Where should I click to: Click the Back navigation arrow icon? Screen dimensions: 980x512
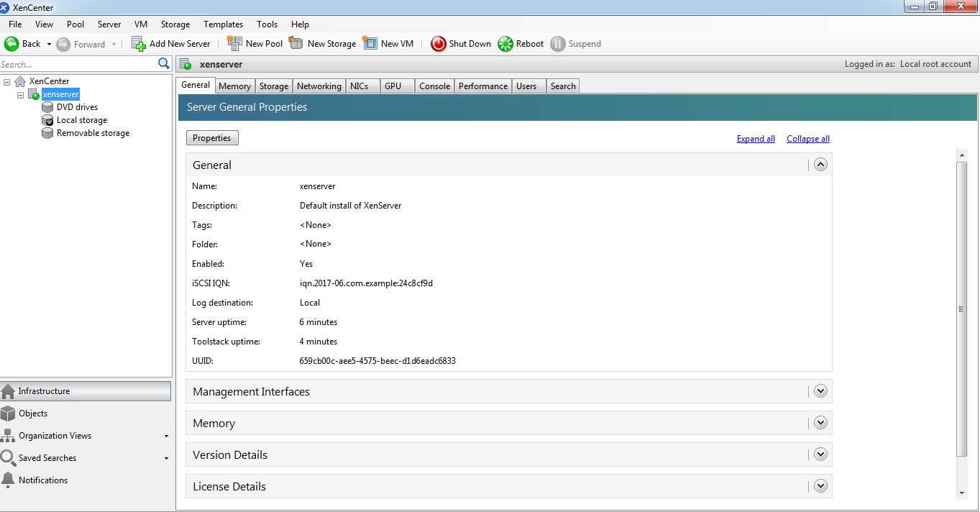pyautogui.click(x=12, y=44)
